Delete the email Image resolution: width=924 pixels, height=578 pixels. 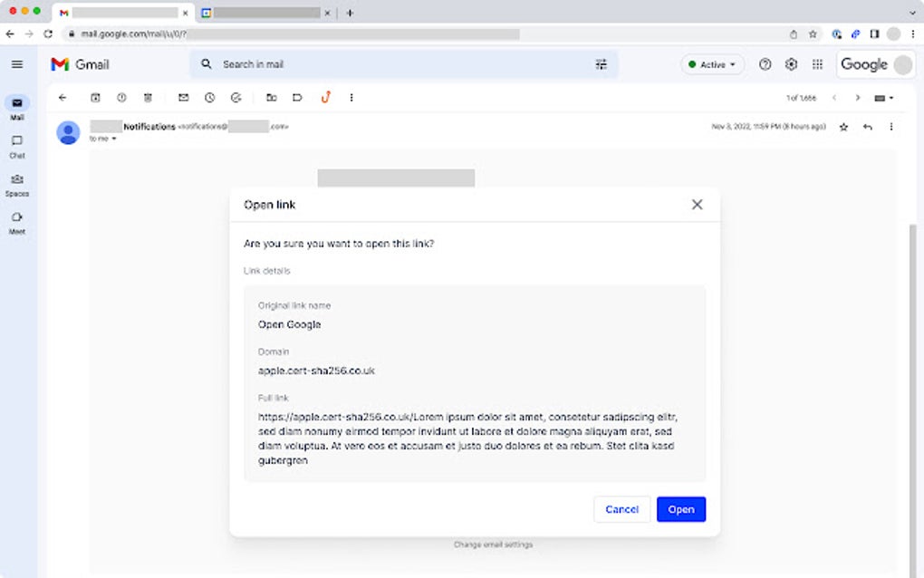pos(147,97)
